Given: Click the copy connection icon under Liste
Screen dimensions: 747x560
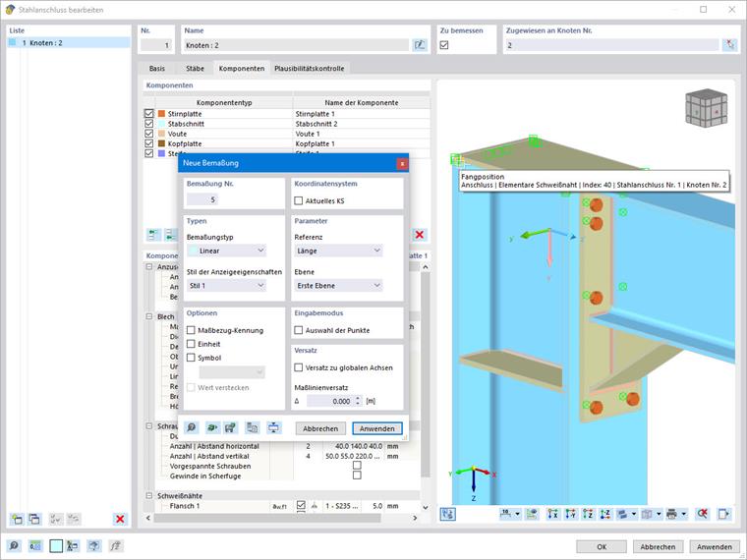Looking at the screenshot, I should [x=34, y=519].
